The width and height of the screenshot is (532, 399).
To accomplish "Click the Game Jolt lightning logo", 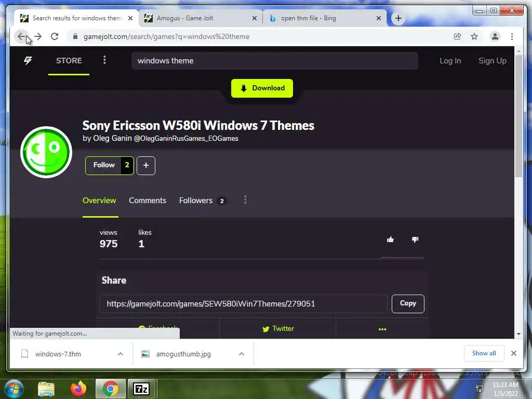I will [x=28, y=61].
